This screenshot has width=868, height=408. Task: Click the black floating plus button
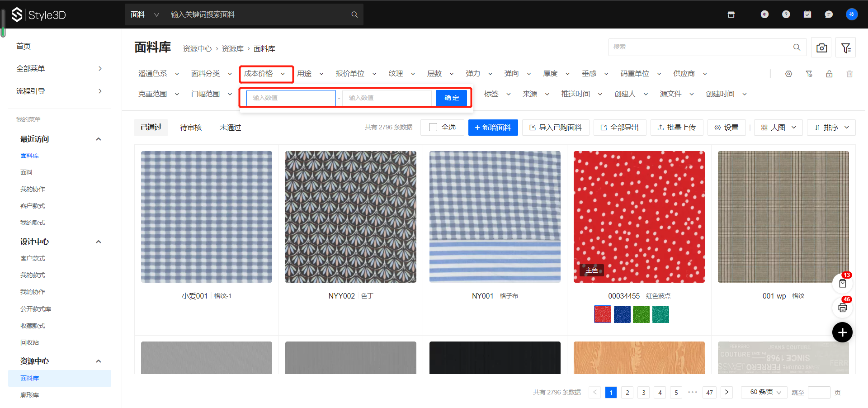coord(843,332)
